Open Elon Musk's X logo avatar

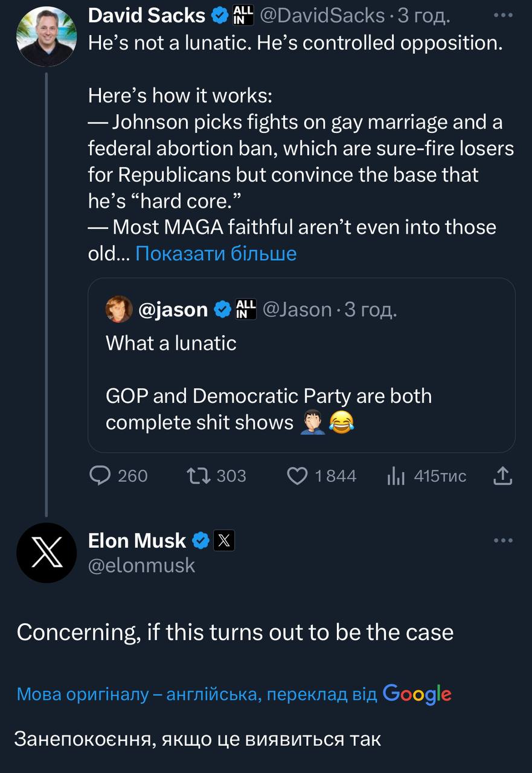tap(46, 553)
